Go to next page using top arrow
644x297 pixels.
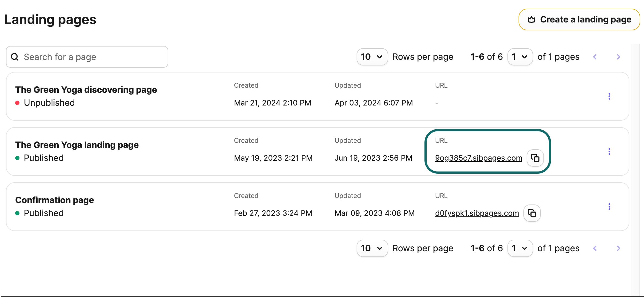coord(618,57)
